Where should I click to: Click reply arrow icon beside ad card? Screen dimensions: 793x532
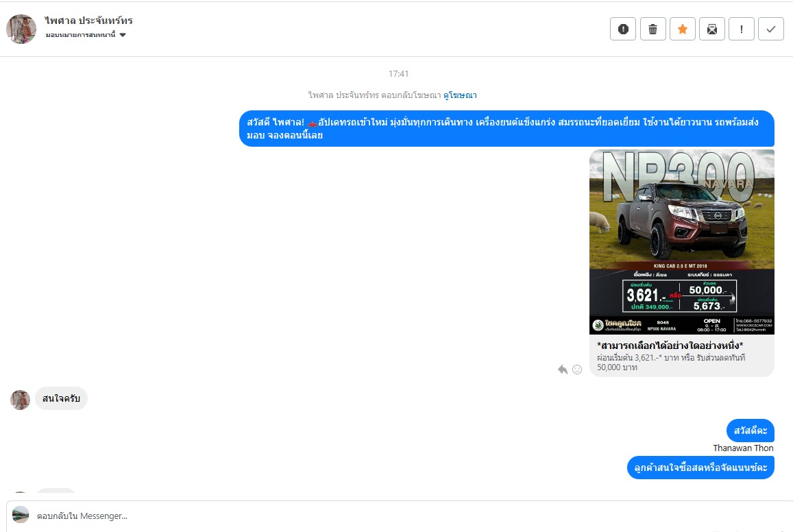click(x=563, y=369)
